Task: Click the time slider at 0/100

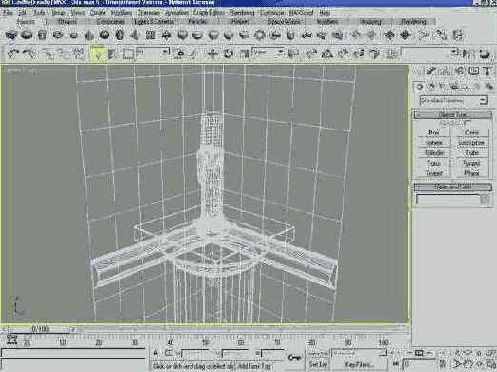Action: [40, 329]
